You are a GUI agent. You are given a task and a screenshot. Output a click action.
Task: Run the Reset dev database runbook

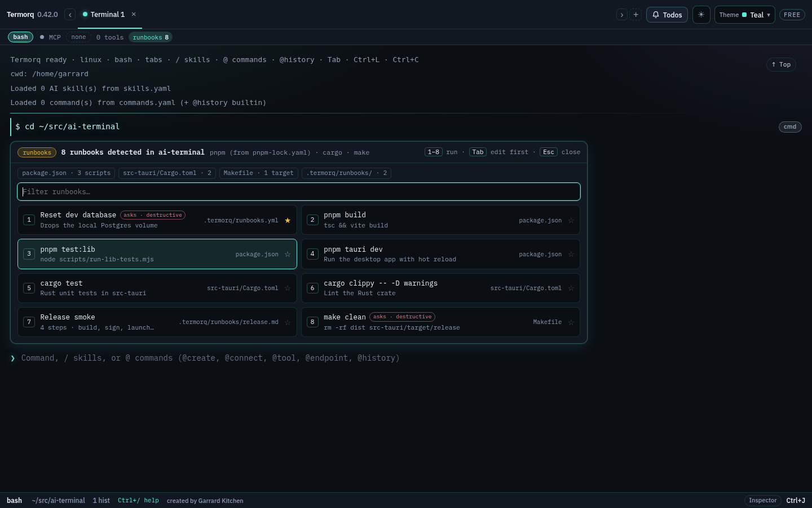point(157,220)
